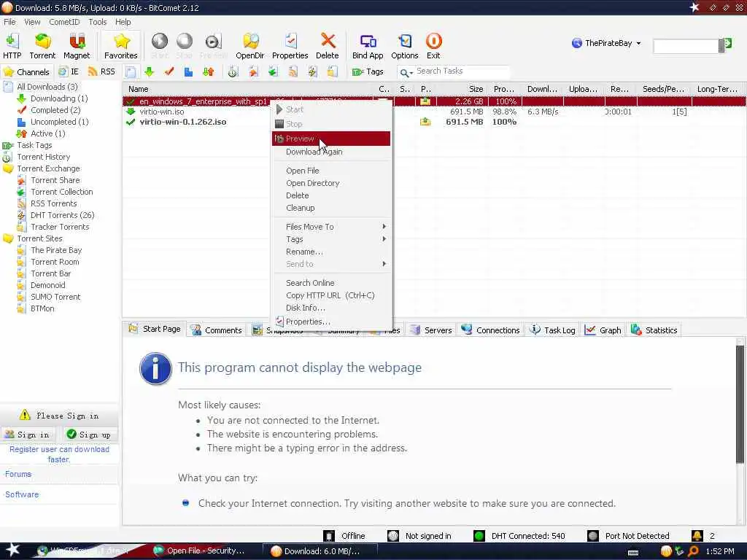Viewport: 747px width, 560px height.
Task: Open the CometID menu
Action: tap(64, 22)
